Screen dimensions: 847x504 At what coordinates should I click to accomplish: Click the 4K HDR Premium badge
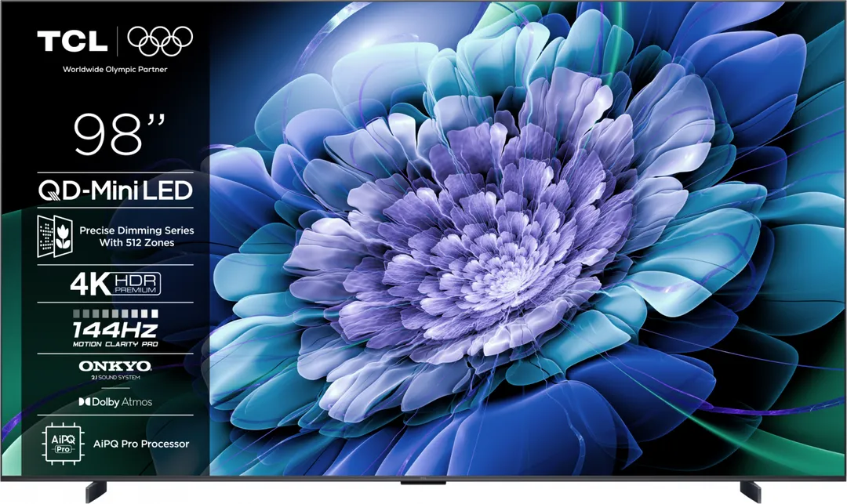(115, 284)
